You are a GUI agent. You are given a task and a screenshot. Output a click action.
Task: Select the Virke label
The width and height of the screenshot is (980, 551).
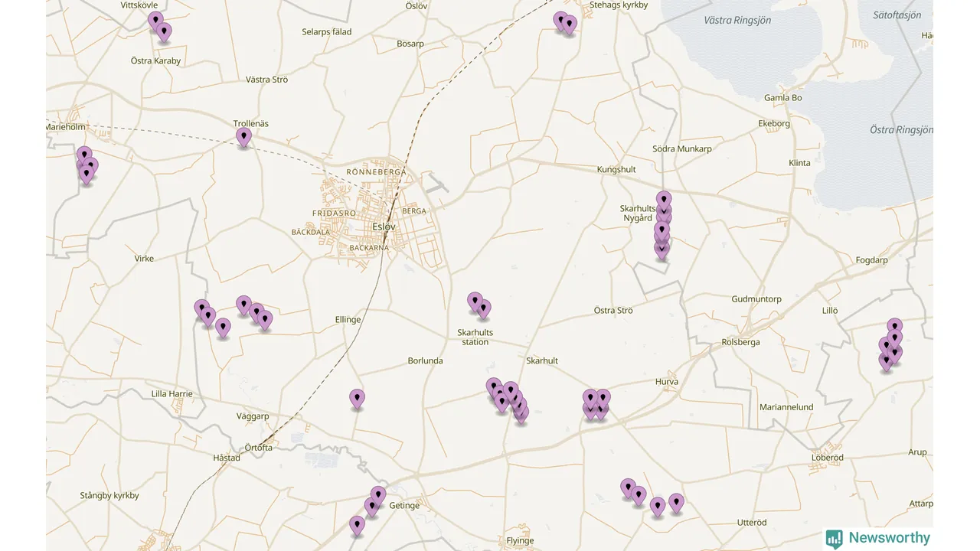(x=144, y=259)
